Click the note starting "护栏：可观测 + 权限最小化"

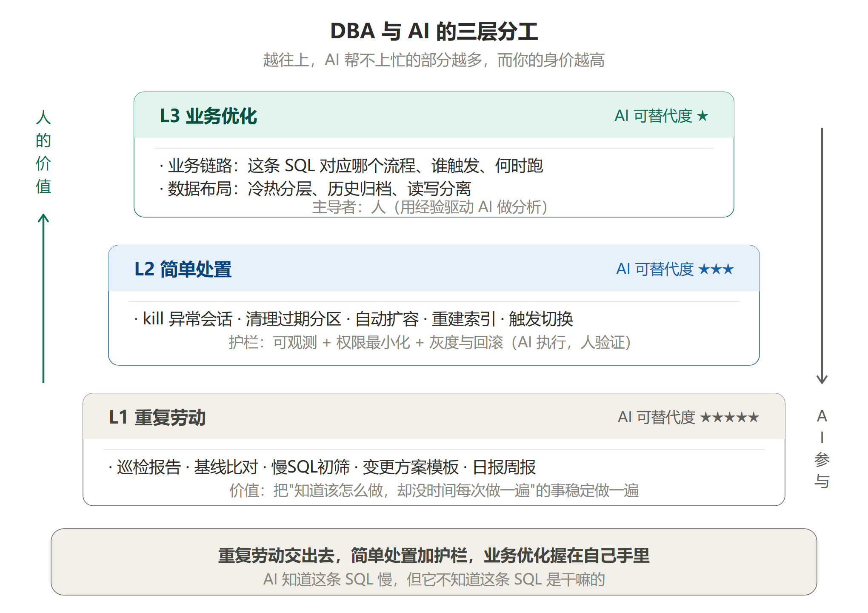click(430, 342)
